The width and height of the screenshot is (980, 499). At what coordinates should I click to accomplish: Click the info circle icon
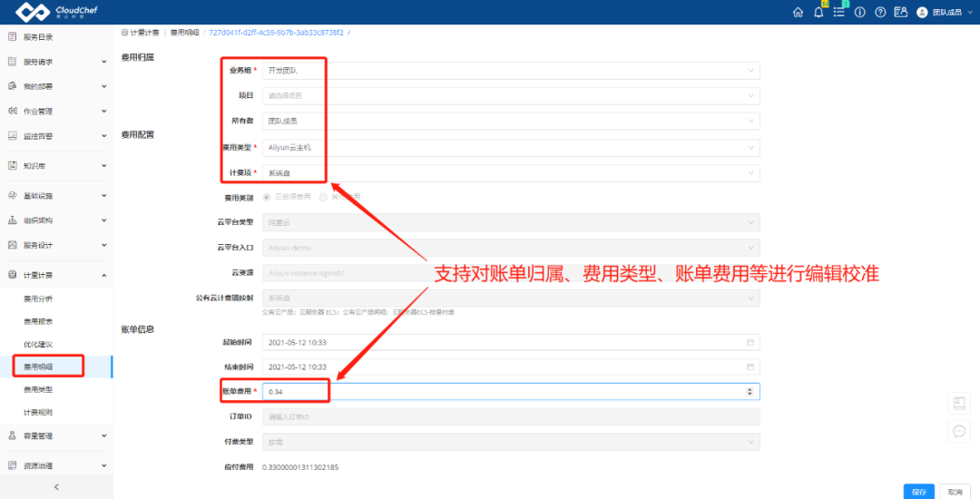point(860,13)
